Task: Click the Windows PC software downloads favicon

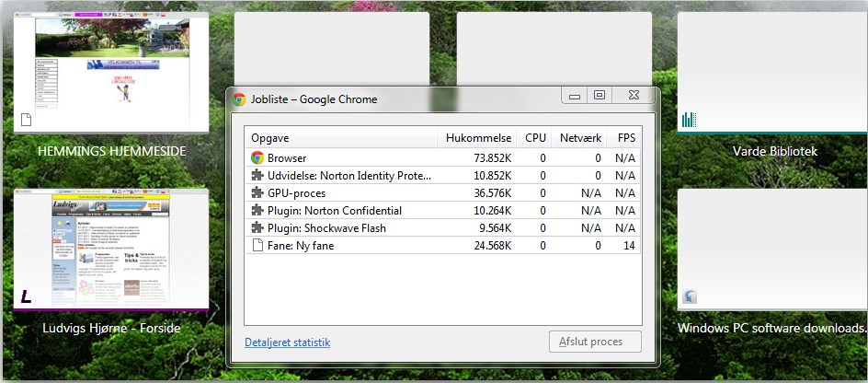Action: 690,296
